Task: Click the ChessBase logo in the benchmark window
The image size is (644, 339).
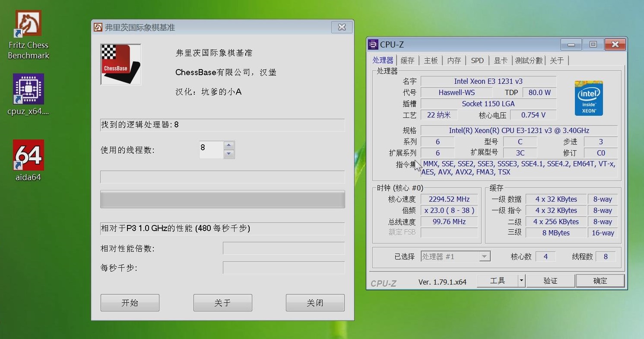Action: pyautogui.click(x=121, y=64)
